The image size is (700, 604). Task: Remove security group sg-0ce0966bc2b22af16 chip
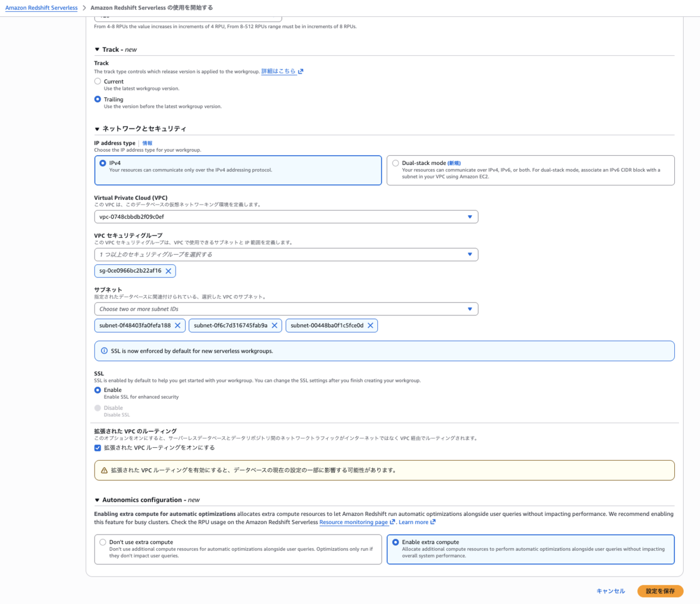click(168, 271)
